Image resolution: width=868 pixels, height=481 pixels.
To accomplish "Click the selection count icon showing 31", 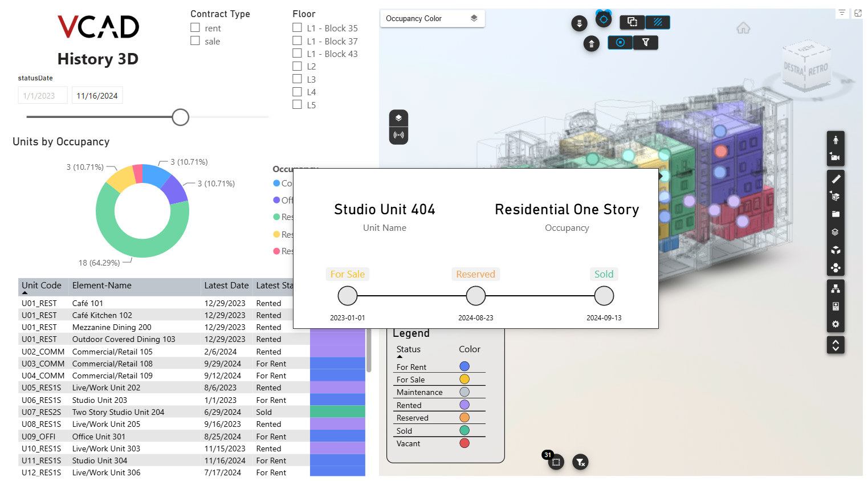I will point(556,462).
